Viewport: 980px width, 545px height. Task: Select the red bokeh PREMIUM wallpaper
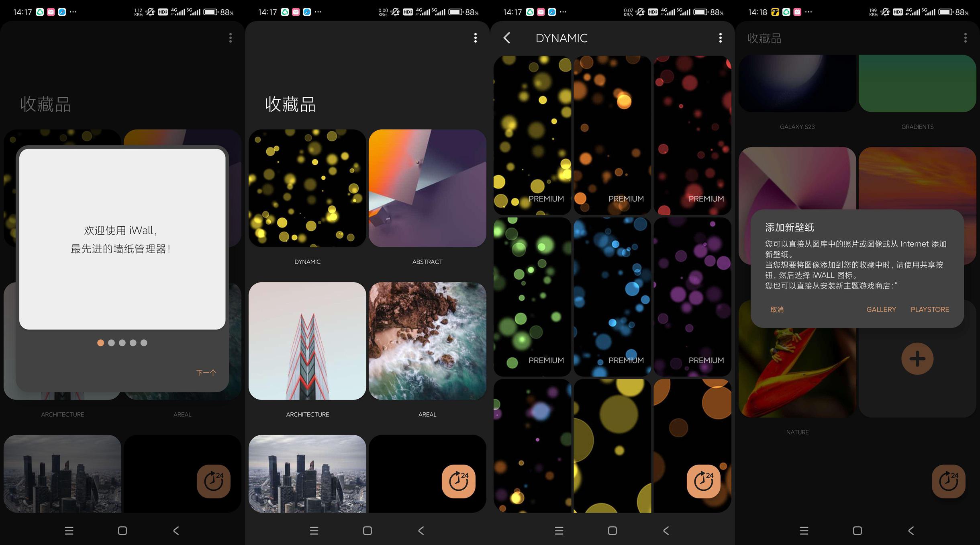point(692,135)
